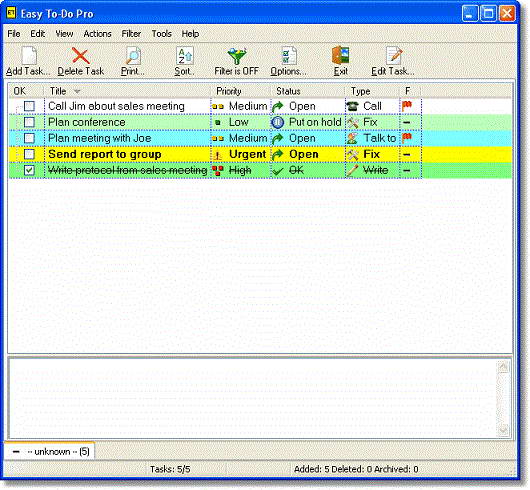The height and width of the screenshot is (490, 530).
Task: Select the Plan meeting with Joe title
Action: pyautogui.click(x=99, y=138)
